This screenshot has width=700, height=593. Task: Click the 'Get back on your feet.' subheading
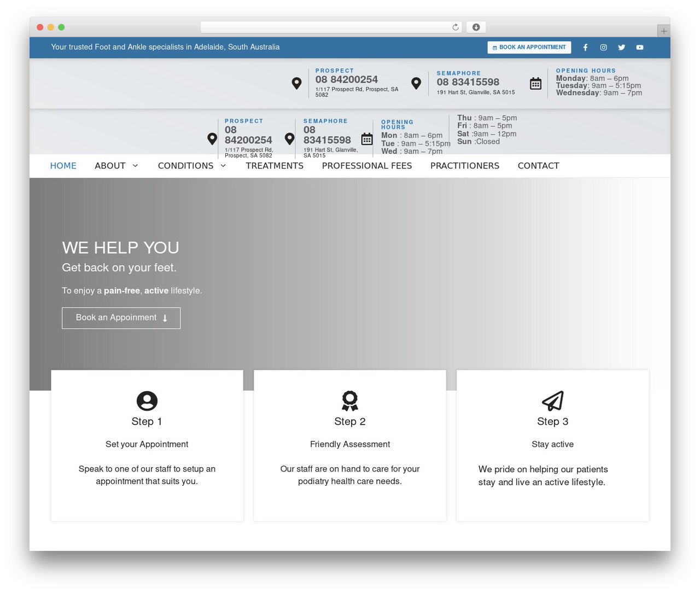point(119,268)
